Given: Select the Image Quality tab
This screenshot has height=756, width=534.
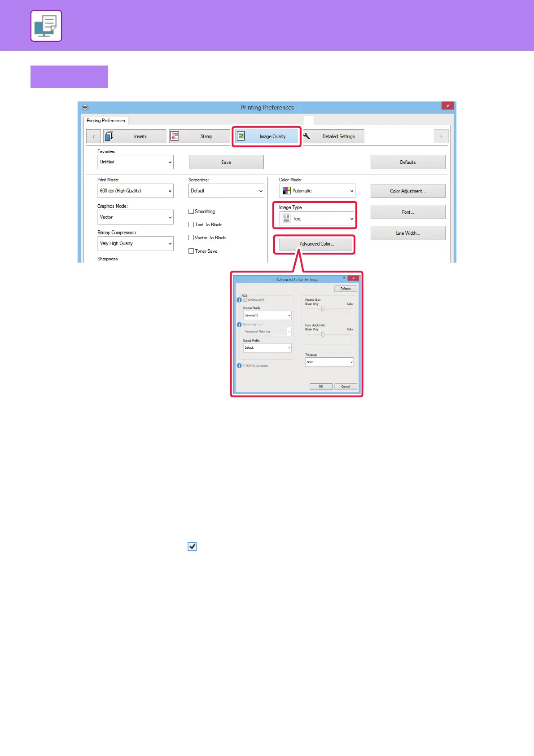Looking at the screenshot, I should (x=267, y=136).
